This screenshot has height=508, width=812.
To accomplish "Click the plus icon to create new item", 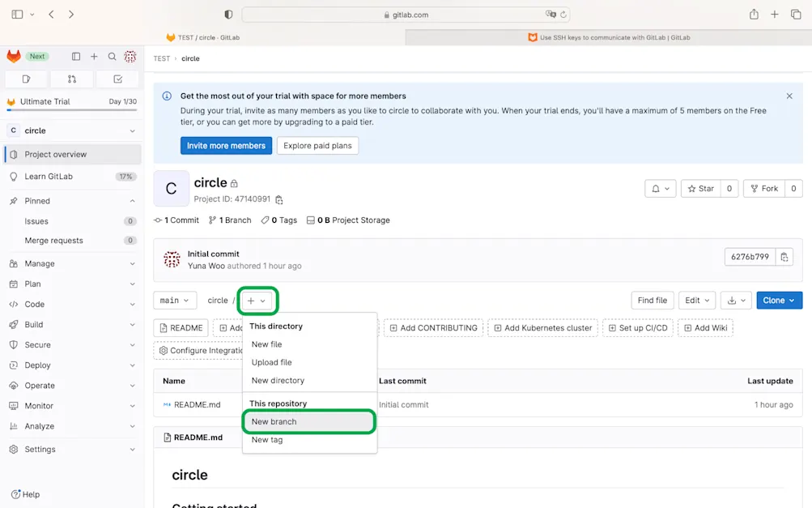I will [x=94, y=56].
